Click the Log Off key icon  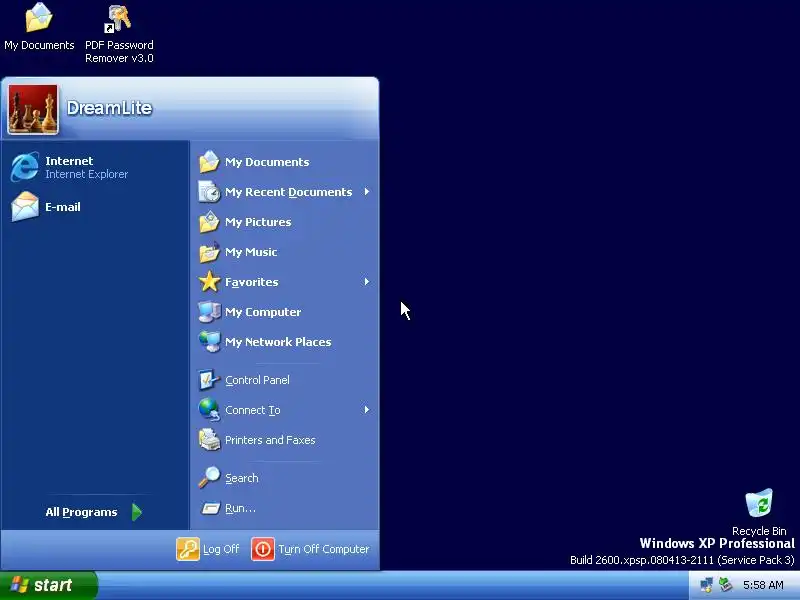coord(188,549)
